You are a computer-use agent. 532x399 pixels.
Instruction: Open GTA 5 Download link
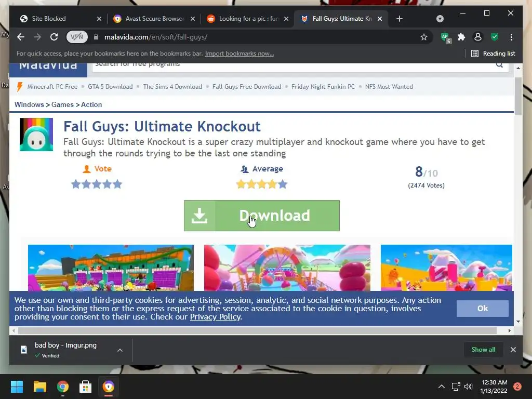pyautogui.click(x=110, y=87)
